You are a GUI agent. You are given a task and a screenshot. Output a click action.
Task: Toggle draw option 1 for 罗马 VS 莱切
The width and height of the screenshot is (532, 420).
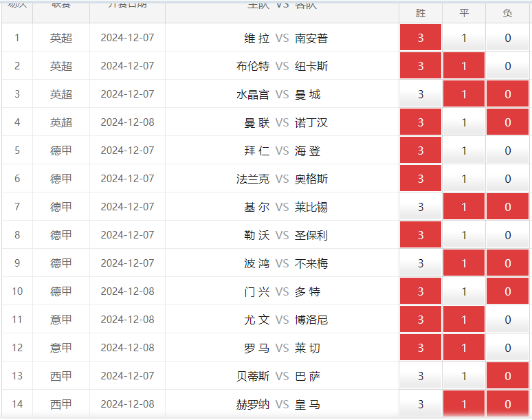coord(464,347)
